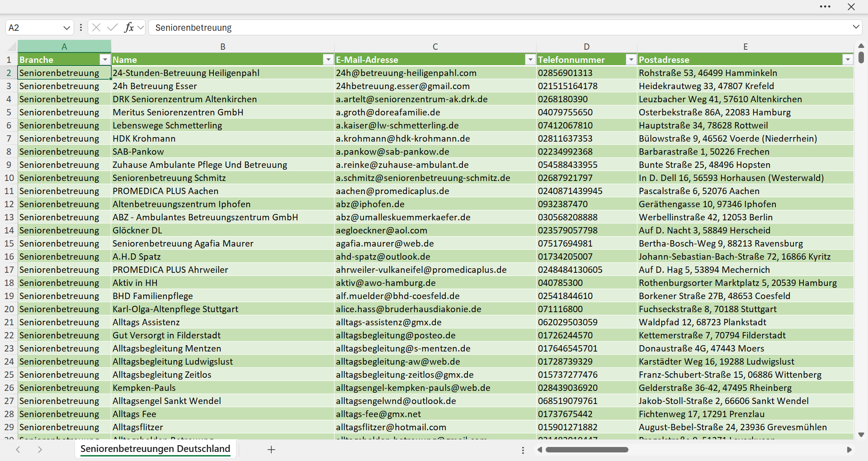Open the Telefonnummer filter dropdown
This screenshot has width=868, height=461.
click(631, 60)
